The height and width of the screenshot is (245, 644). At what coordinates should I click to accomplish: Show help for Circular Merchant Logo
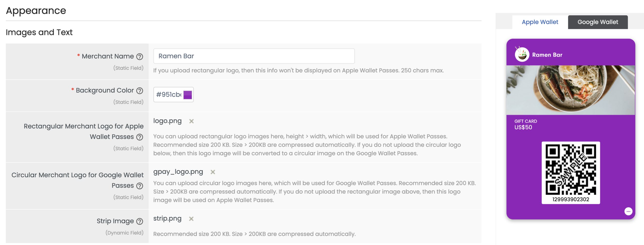[140, 186]
